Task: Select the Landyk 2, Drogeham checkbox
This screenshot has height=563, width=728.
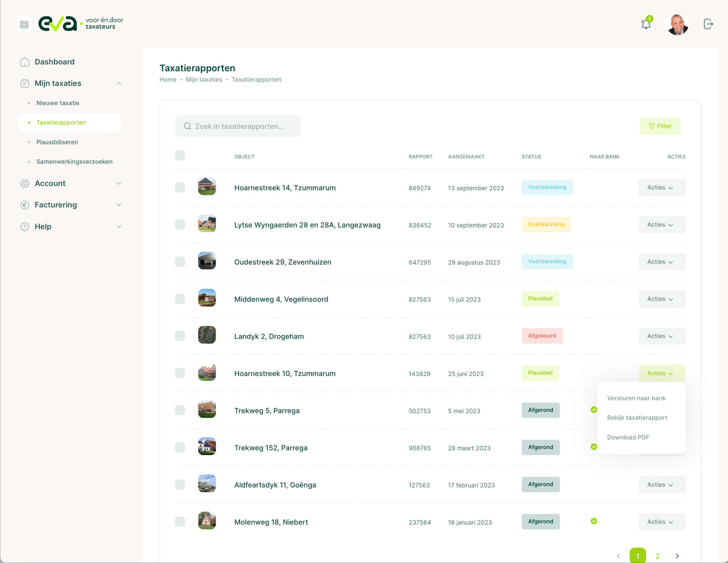Action: [180, 336]
